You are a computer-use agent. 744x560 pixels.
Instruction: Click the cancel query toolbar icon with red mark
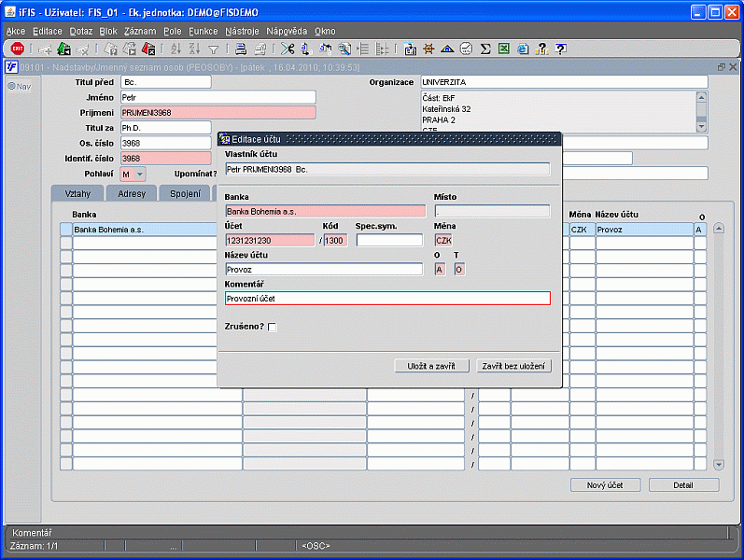click(148, 49)
